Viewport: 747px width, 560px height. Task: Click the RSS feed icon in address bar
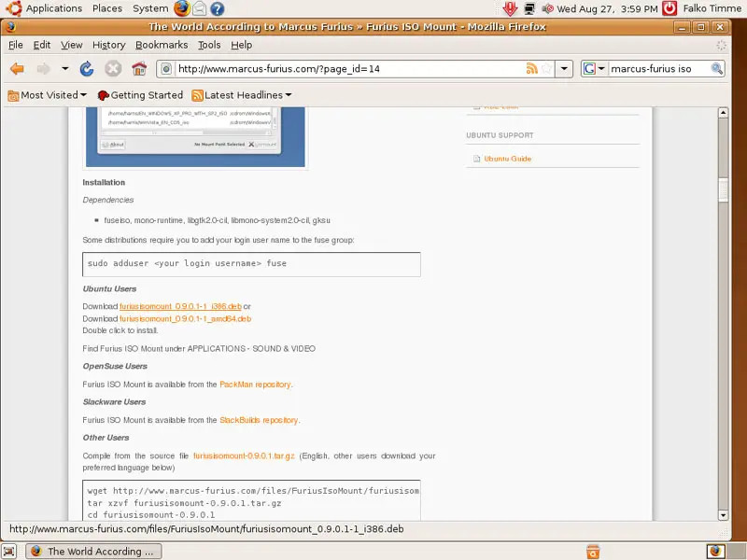click(x=531, y=68)
